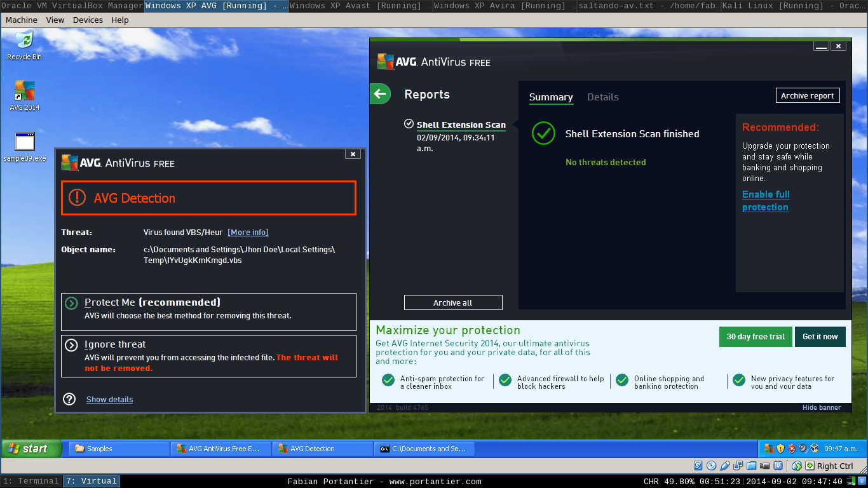Click the VirtualBox CPU virtualization indicator
Screen dimensions: 868x488
click(x=778, y=466)
